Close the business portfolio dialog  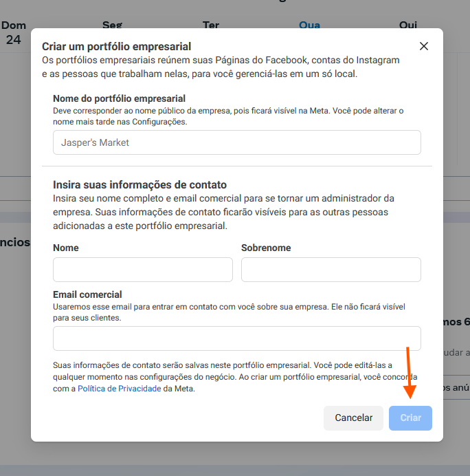(424, 46)
